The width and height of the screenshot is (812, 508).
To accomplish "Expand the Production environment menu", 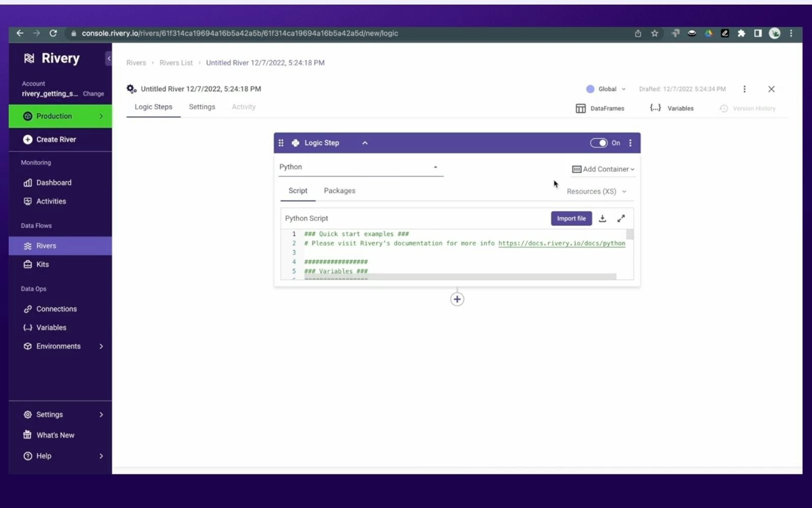I will click(60, 116).
